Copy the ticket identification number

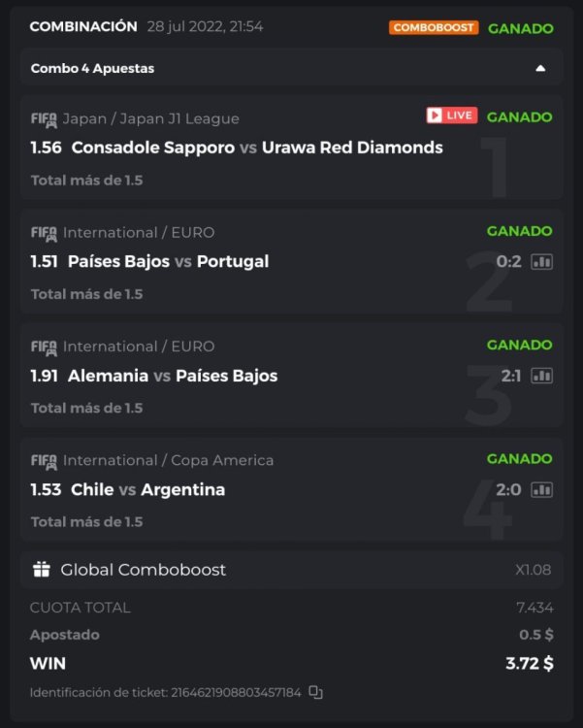tap(315, 692)
